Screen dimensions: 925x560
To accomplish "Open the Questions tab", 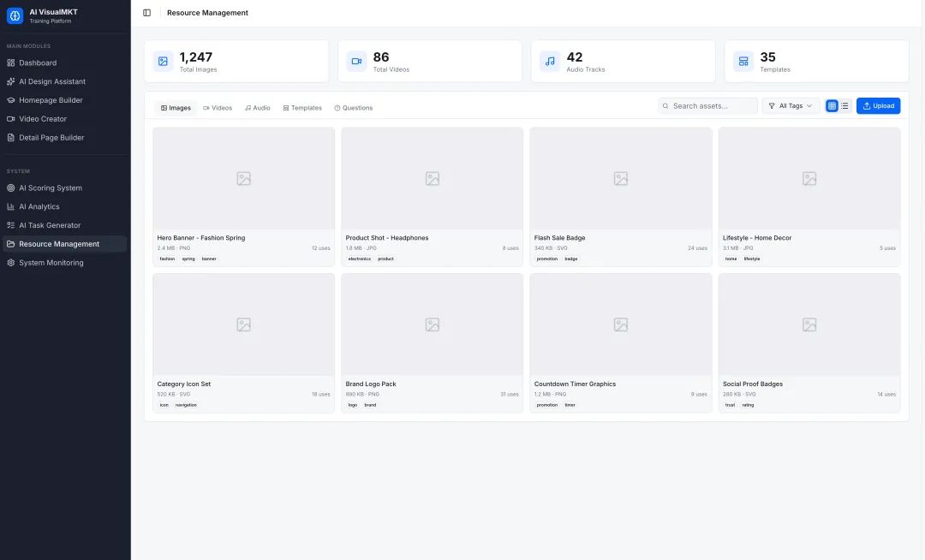I will pos(354,108).
